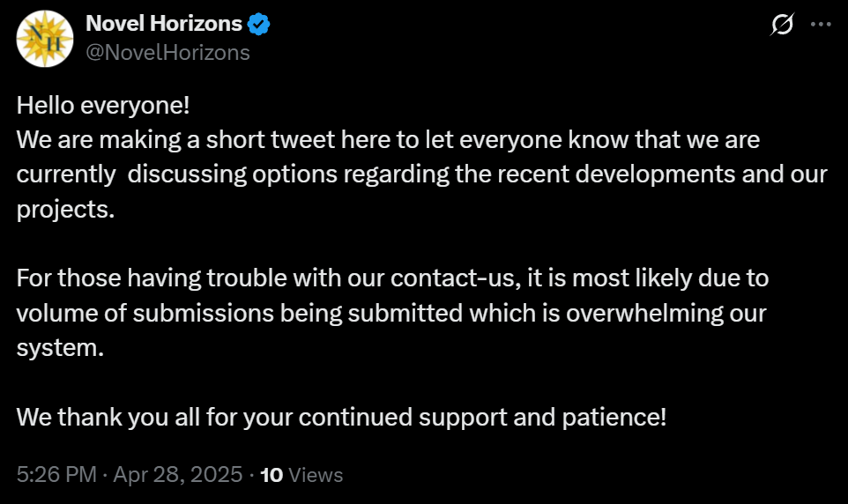Click the Views label
This screenshot has height=504, width=848.
[316, 475]
